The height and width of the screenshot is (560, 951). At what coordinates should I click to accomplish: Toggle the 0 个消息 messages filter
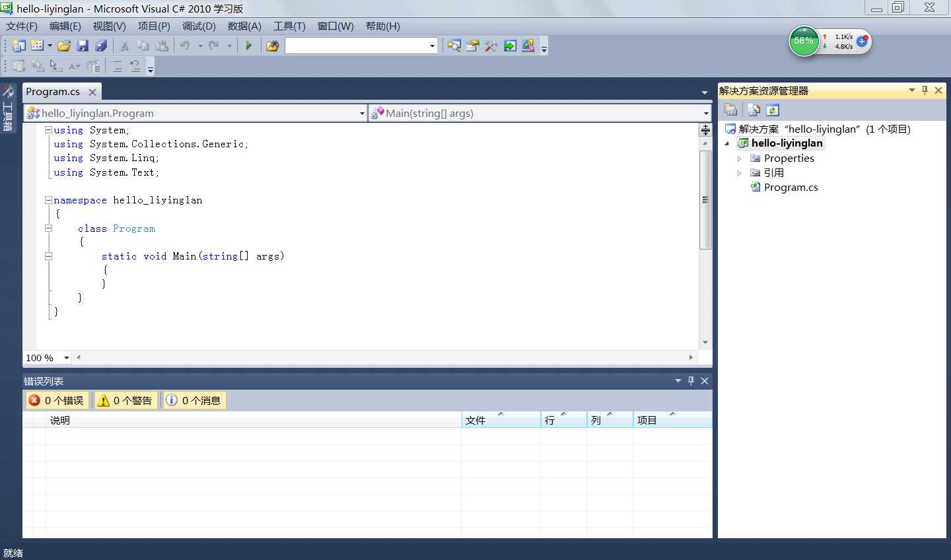(194, 400)
